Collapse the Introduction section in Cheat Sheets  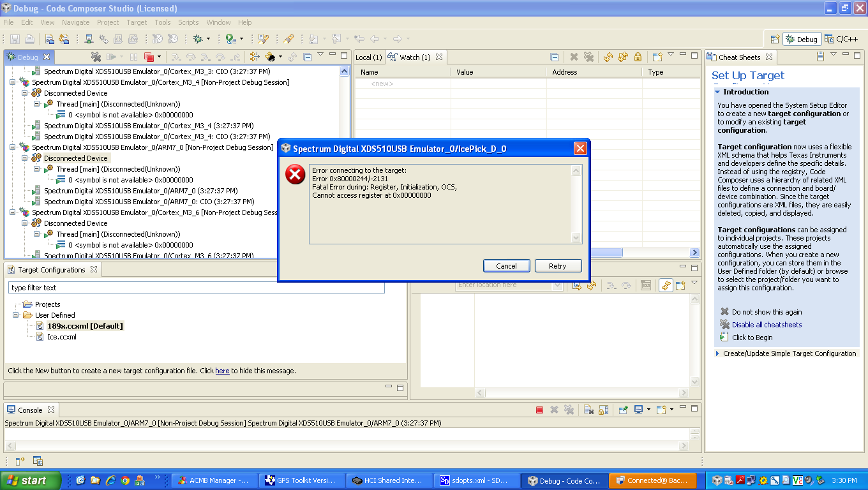(717, 92)
